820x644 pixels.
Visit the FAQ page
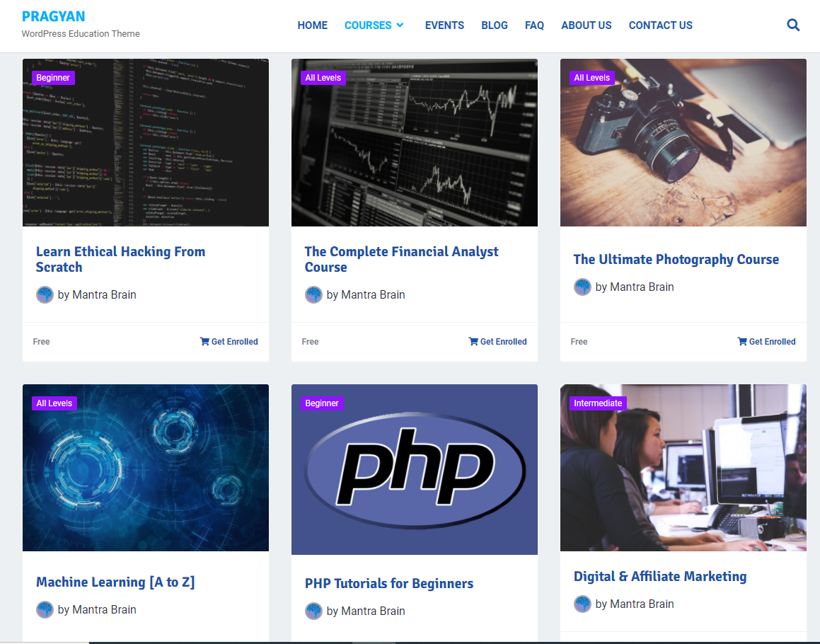click(534, 25)
